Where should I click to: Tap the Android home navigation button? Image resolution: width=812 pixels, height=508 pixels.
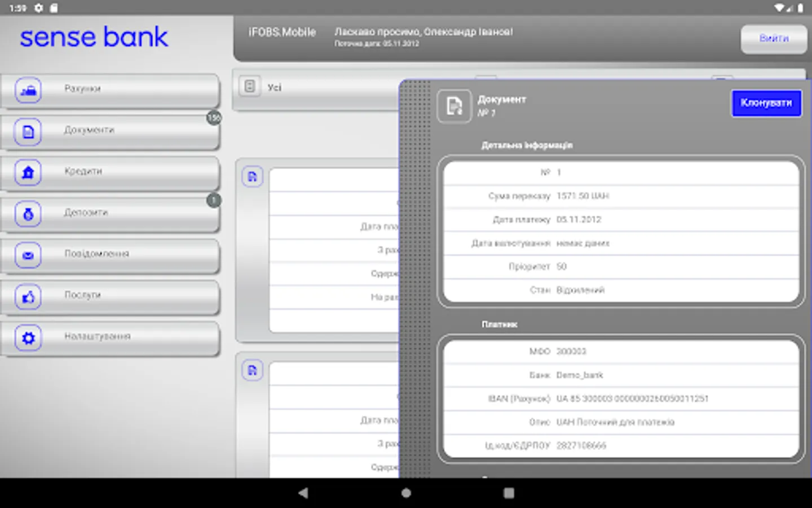(x=406, y=493)
